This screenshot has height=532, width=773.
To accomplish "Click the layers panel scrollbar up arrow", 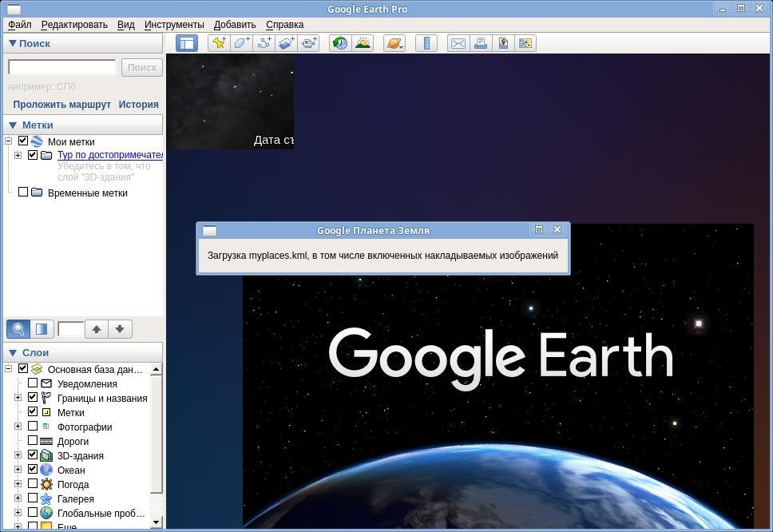I will pos(157,369).
